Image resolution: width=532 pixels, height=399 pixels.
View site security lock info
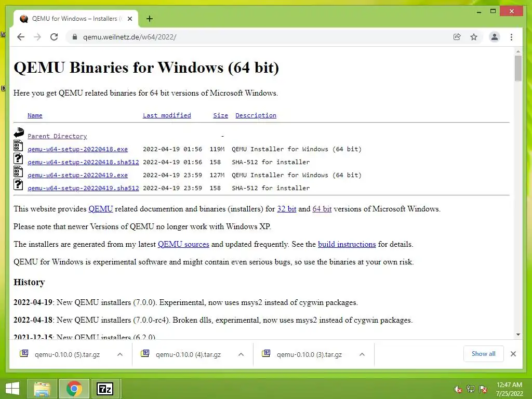[x=75, y=37]
